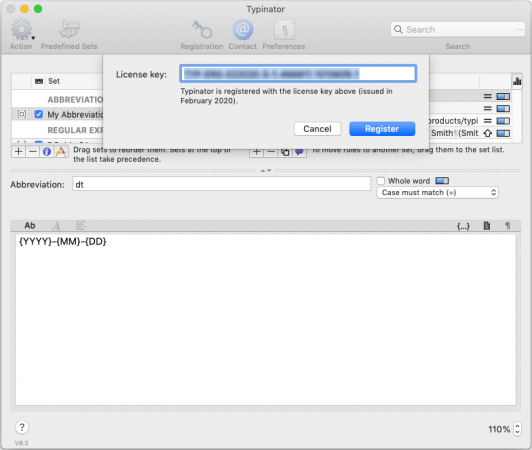Click the keyboard icon column header
Viewport: 532px width, 450px height.
(x=39, y=81)
